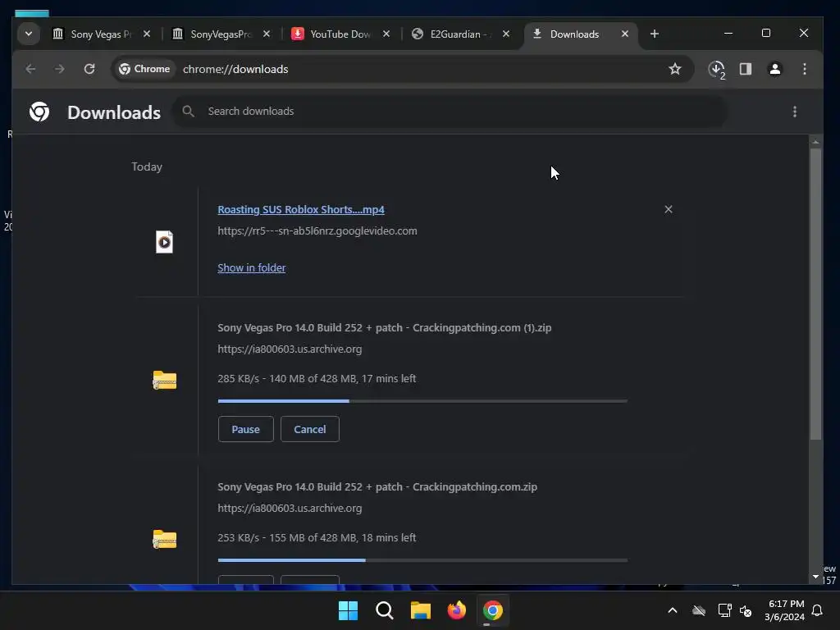
Task: Click the Chrome site info chip
Action: coord(144,69)
